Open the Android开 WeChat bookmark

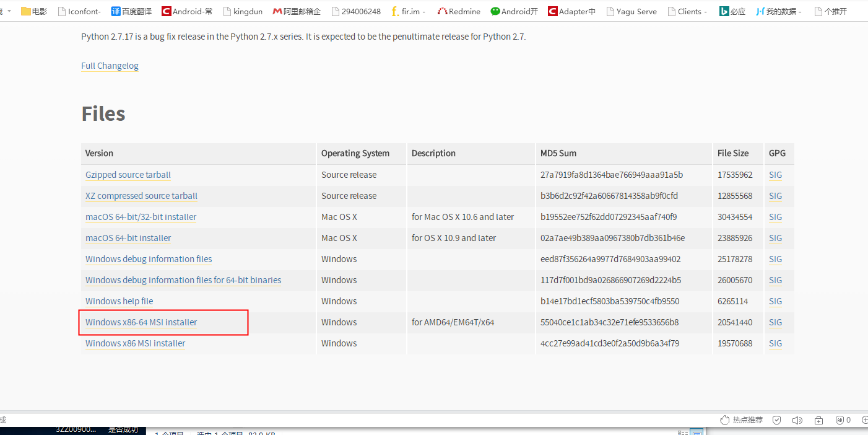point(514,11)
